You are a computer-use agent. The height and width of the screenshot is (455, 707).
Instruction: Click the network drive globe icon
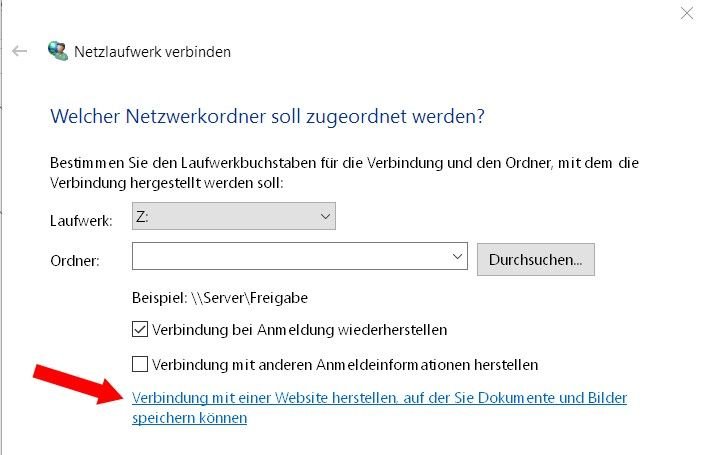[x=58, y=51]
